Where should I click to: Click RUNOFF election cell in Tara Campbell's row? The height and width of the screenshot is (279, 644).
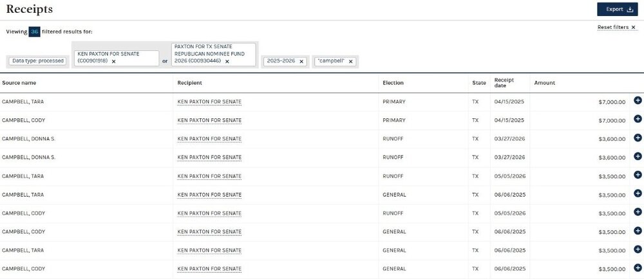pyautogui.click(x=393, y=176)
